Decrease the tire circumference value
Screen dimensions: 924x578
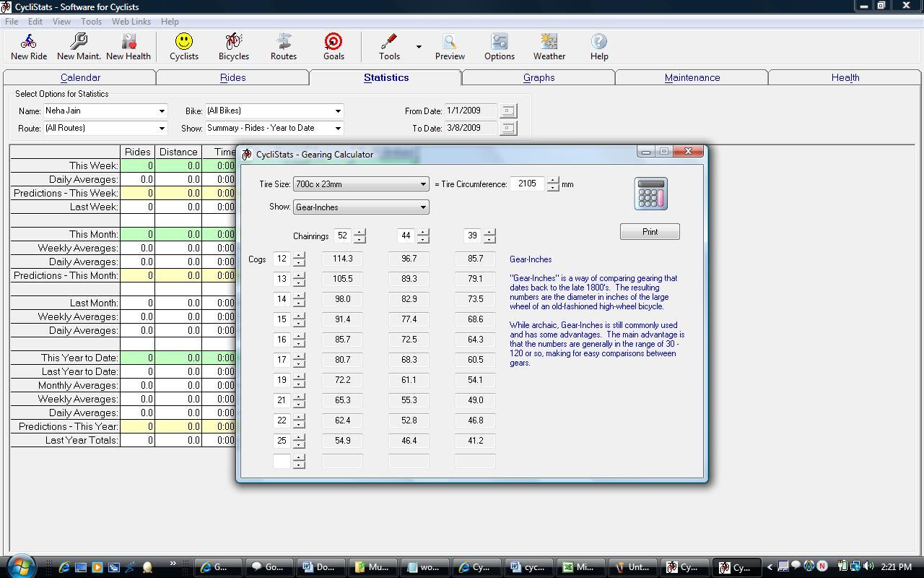tap(553, 188)
